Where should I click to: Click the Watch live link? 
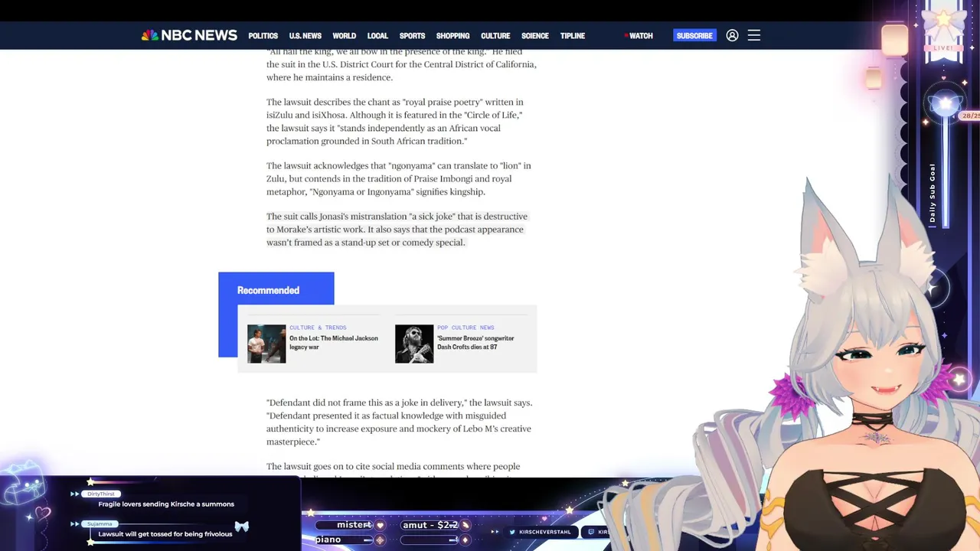(639, 36)
